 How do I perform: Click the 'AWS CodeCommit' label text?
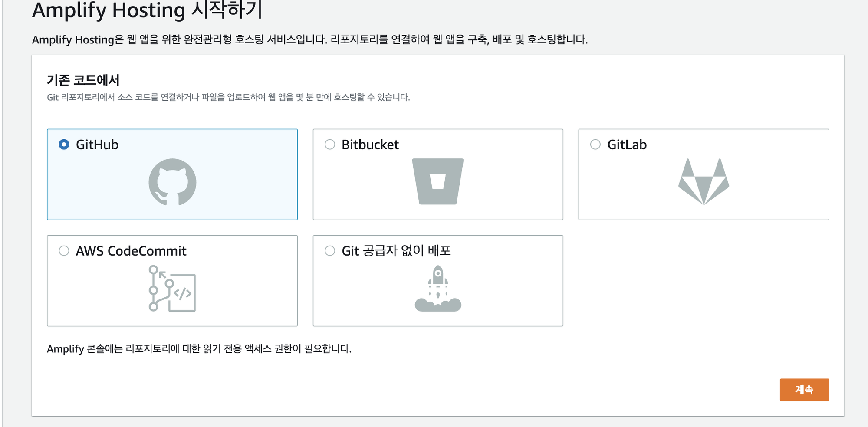pyautogui.click(x=131, y=251)
